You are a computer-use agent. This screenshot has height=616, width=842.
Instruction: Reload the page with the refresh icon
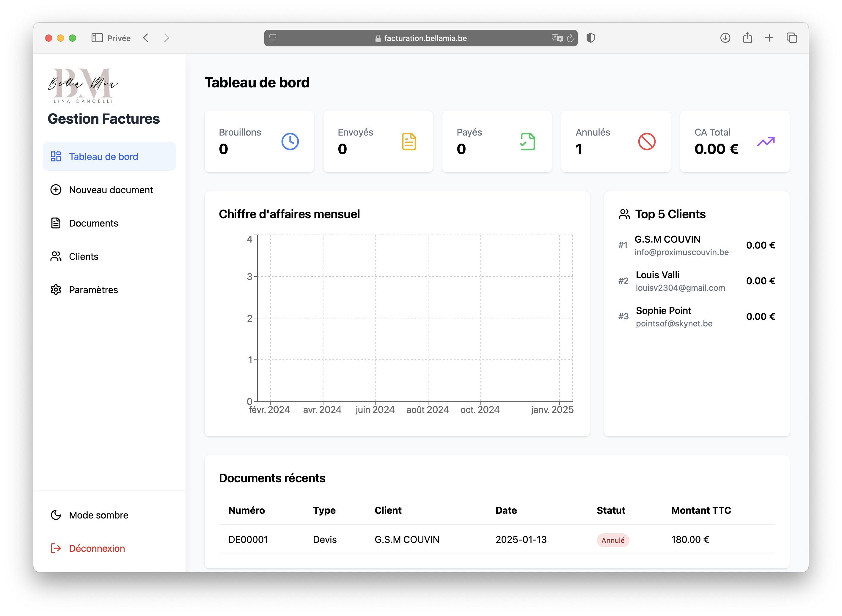pyautogui.click(x=570, y=38)
